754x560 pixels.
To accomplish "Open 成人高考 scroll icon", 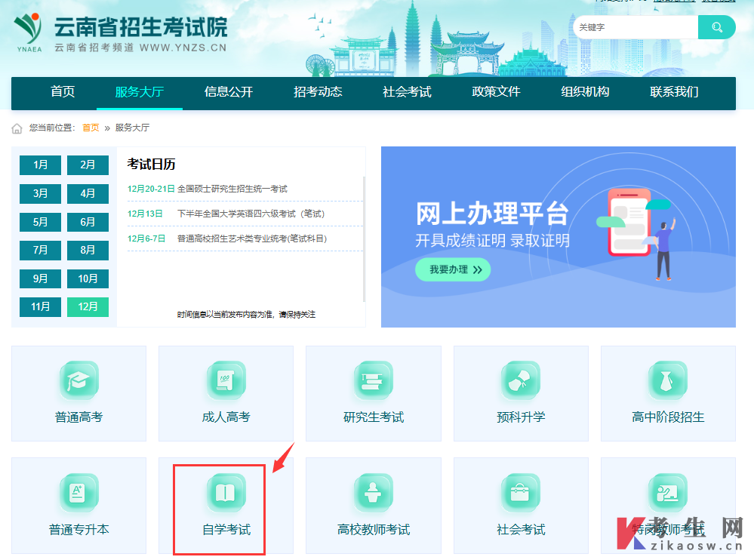I will pyautogui.click(x=226, y=380).
